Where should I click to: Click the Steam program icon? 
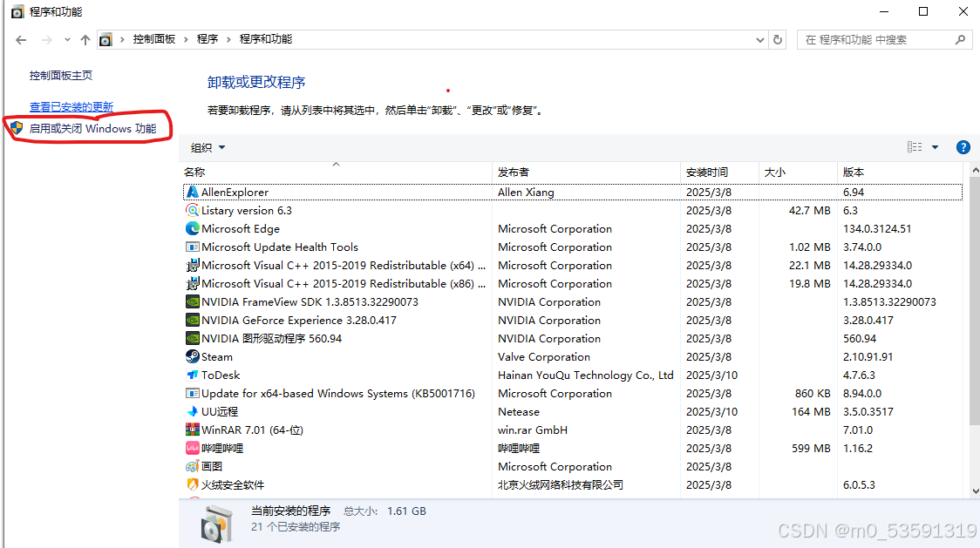click(x=193, y=357)
